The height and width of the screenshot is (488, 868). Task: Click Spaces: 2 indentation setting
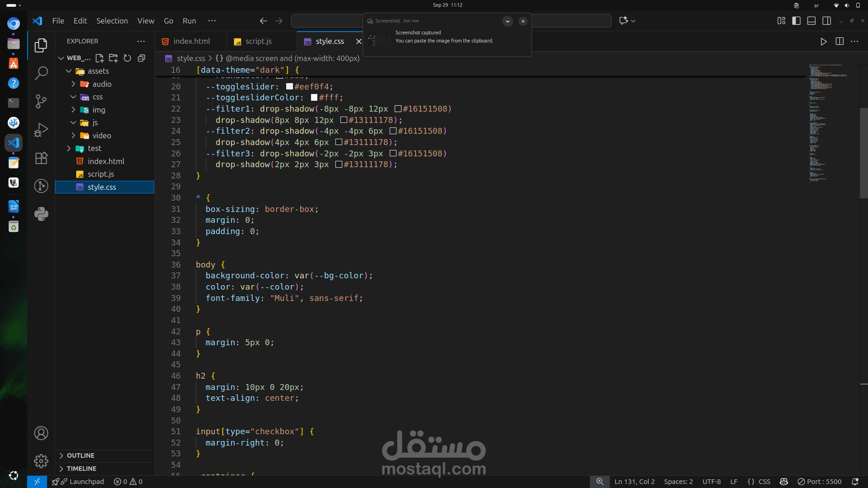tap(678, 482)
